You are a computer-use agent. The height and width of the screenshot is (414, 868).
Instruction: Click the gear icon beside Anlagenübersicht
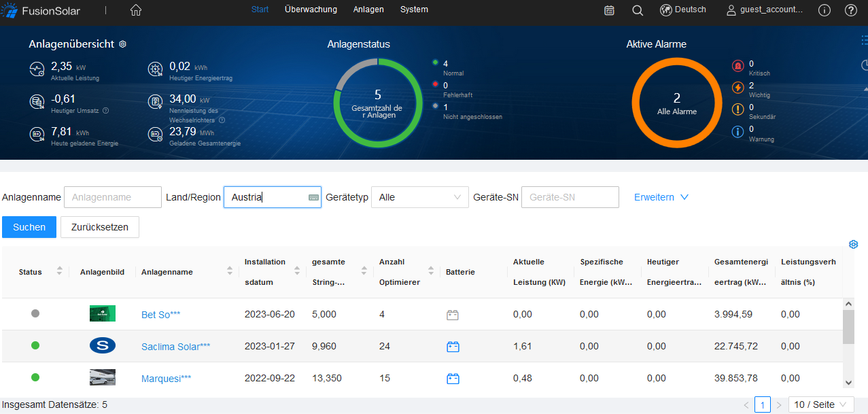point(123,44)
